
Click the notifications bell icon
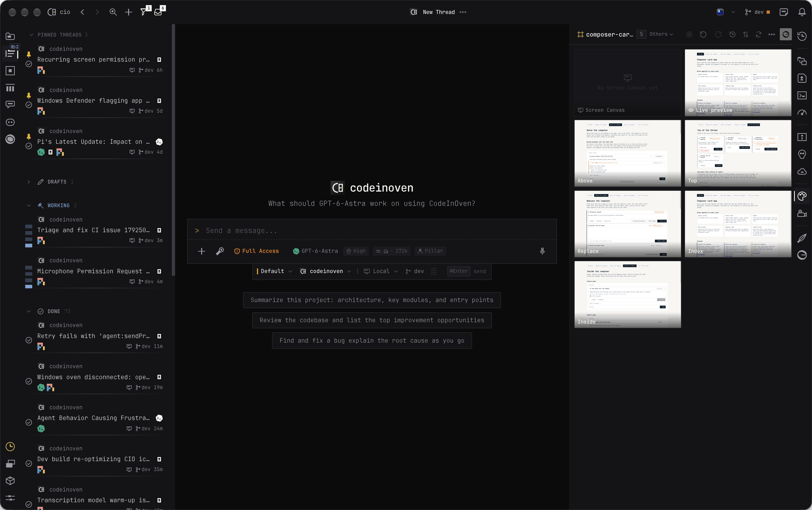pos(802,12)
